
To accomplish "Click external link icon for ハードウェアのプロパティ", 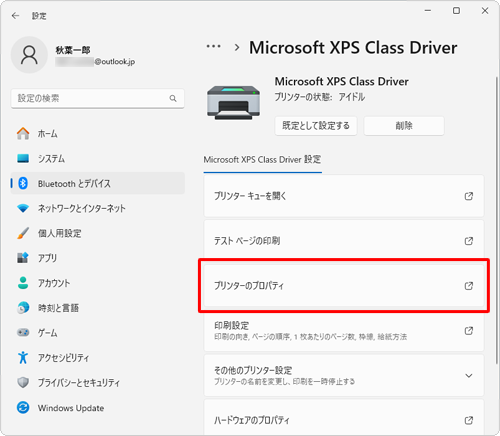I will point(469,420).
